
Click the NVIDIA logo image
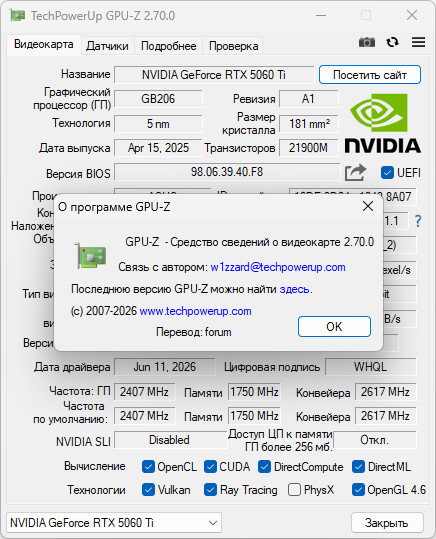tap(382, 123)
